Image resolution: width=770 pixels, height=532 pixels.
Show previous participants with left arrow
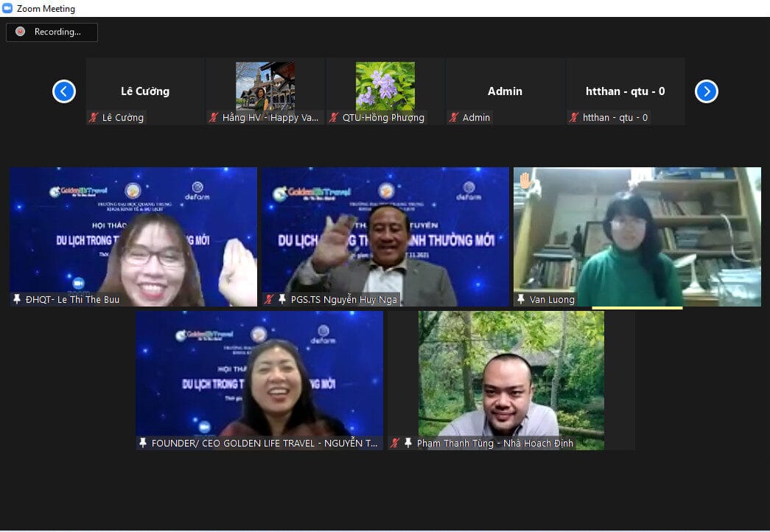(64, 91)
